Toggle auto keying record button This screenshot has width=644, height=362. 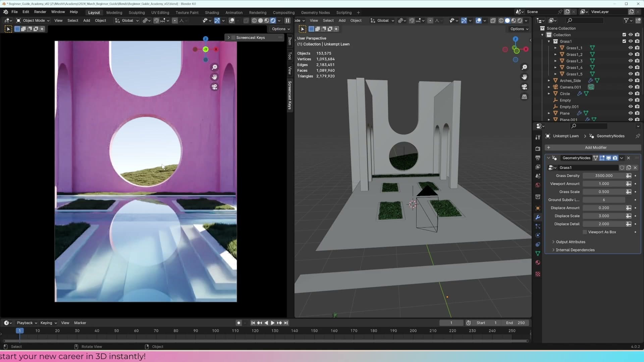click(x=238, y=323)
